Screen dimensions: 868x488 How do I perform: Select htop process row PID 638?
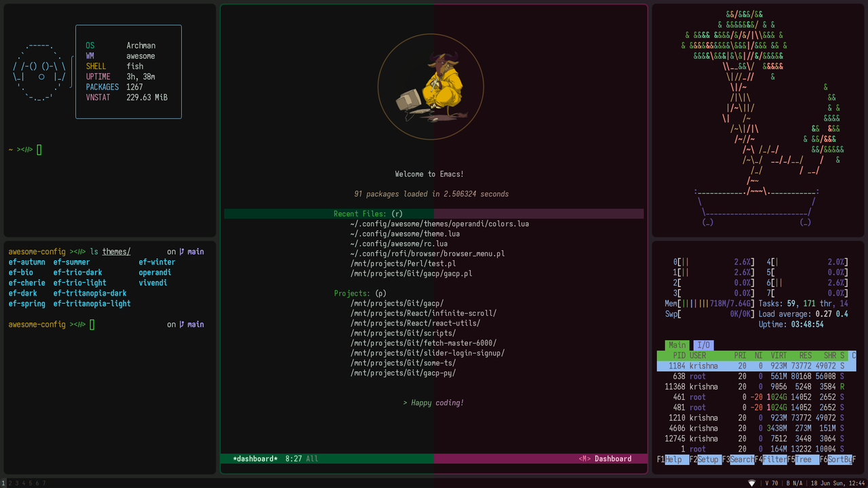click(x=756, y=376)
